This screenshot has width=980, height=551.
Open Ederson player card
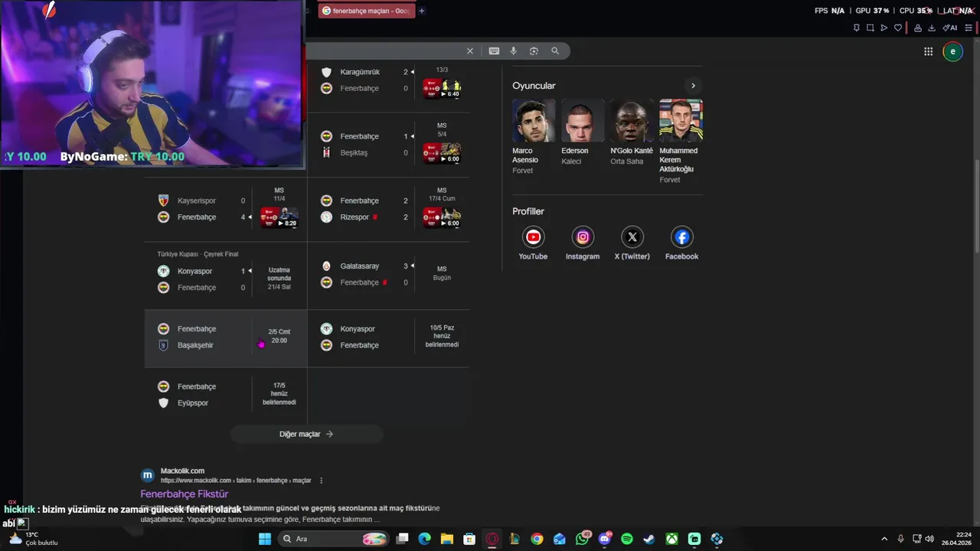(582, 132)
